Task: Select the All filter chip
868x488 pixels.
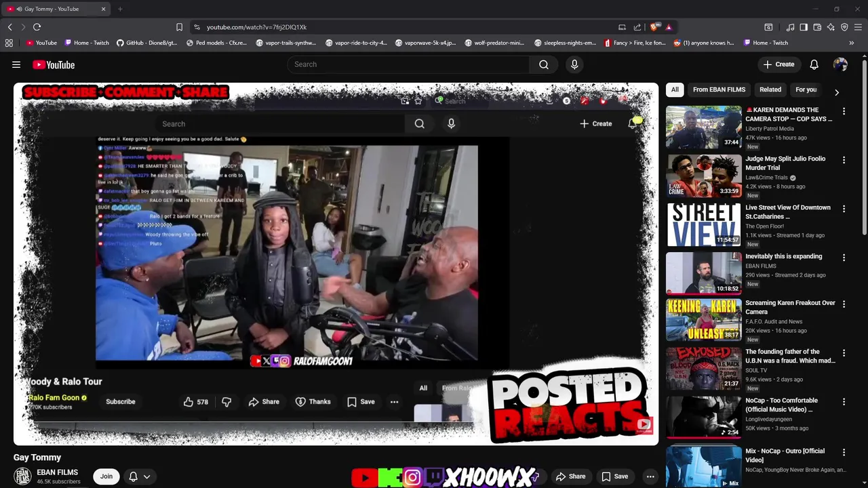Action: point(675,89)
